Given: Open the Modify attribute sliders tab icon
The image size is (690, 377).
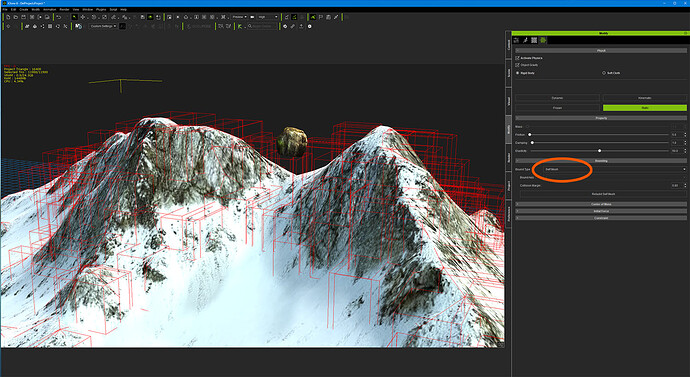Looking at the screenshot, I should pyautogui.click(x=516, y=40).
